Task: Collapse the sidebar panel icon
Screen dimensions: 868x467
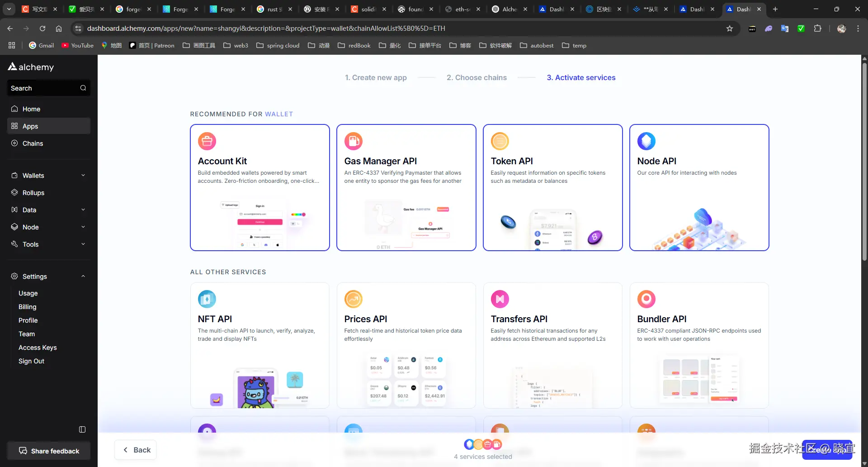Action: pyautogui.click(x=82, y=429)
